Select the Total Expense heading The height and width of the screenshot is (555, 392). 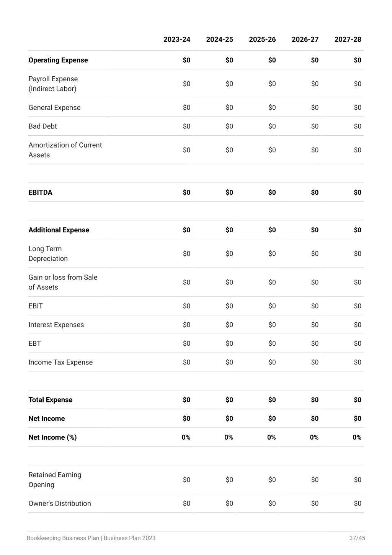click(50, 400)
